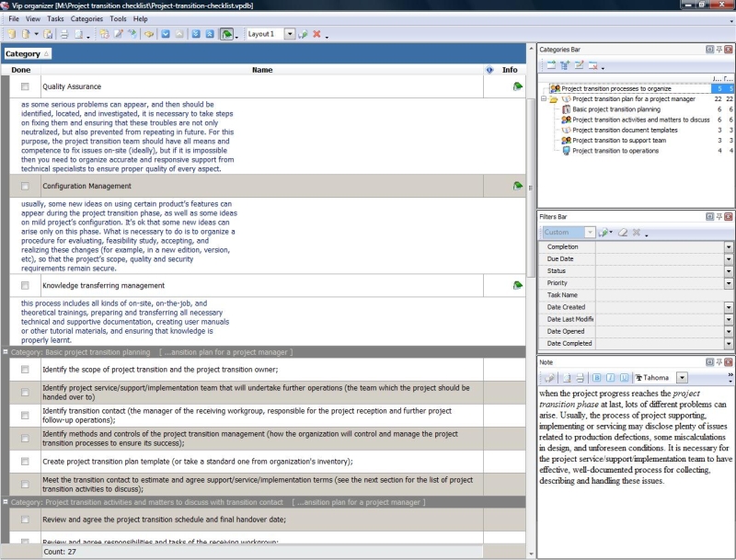Collapse the Project transition plan tree node
The width and height of the screenshot is (736, 560).
[544, 98]
